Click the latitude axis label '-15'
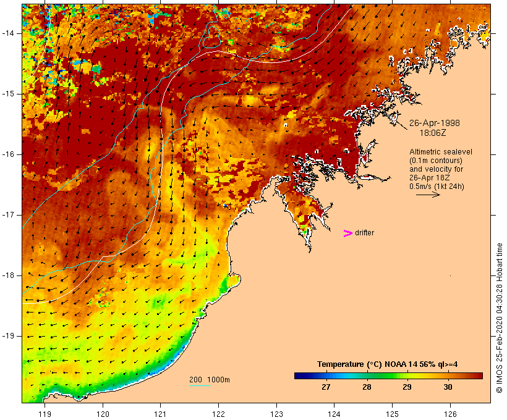This screenshot has height=420, width=507. pos(8,94)
